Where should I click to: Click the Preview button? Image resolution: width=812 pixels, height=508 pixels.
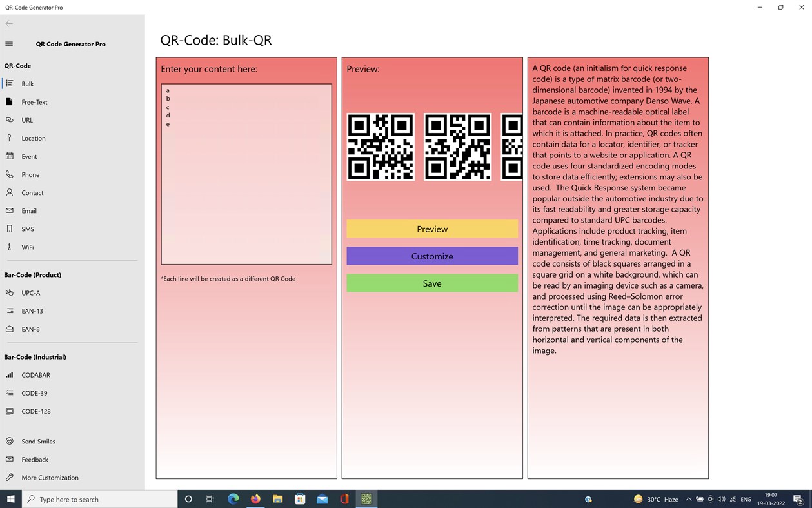point(431,229)
